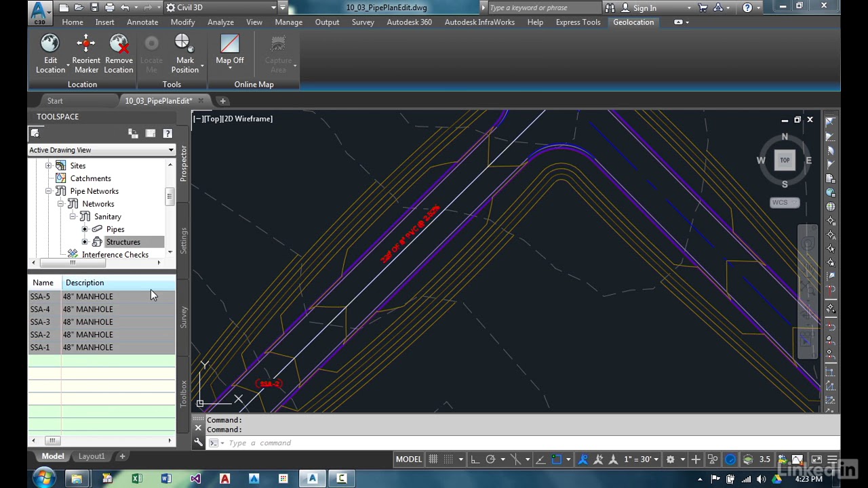868x488 pixels.
Task: Click the Type a keyword or phrase search box
Action: [544, 8]
